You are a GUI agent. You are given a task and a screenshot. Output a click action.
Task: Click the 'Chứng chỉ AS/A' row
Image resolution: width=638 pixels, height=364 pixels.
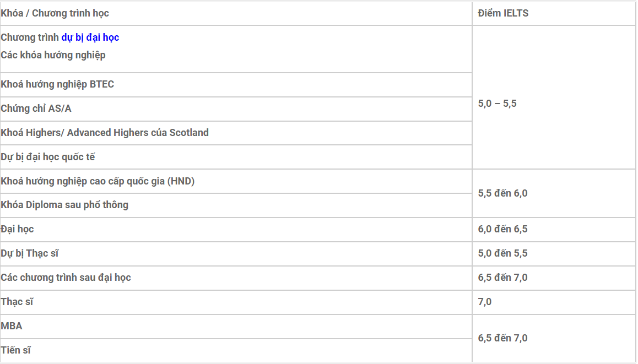coord(36,108)
